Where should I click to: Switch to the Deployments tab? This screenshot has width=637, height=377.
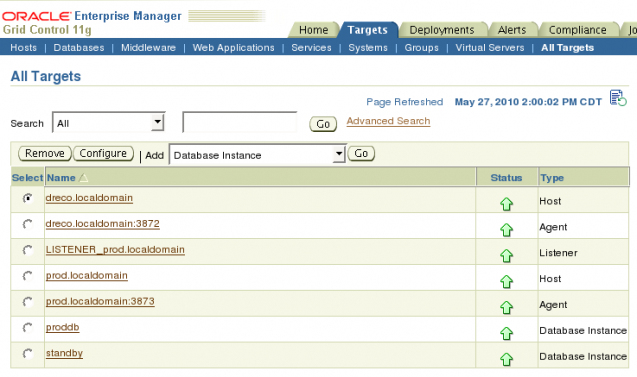[442, 30]
